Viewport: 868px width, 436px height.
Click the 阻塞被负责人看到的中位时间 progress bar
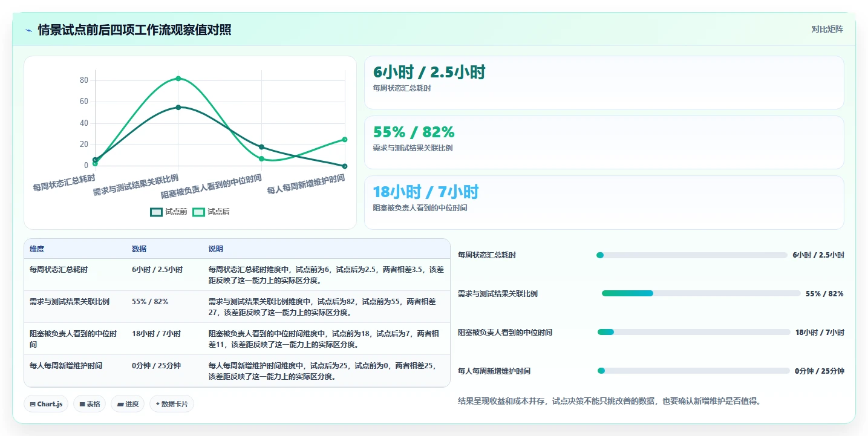[694, 332]
